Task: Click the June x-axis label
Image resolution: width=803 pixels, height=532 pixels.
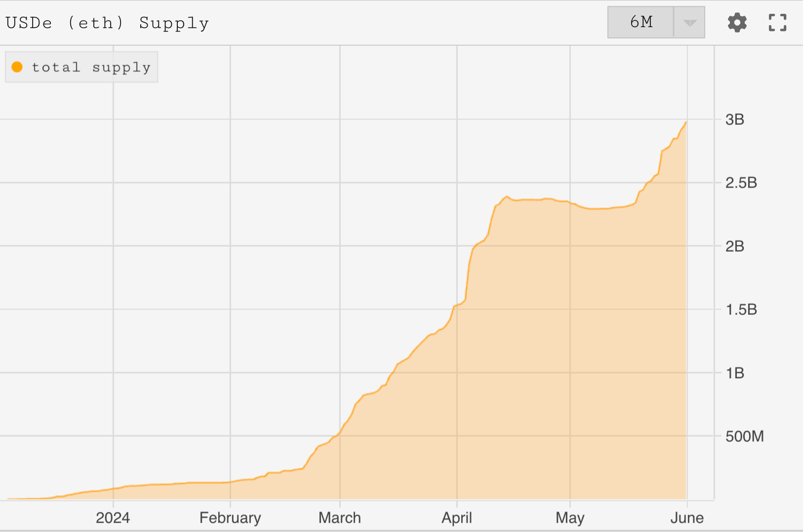Action: [687, 518]
